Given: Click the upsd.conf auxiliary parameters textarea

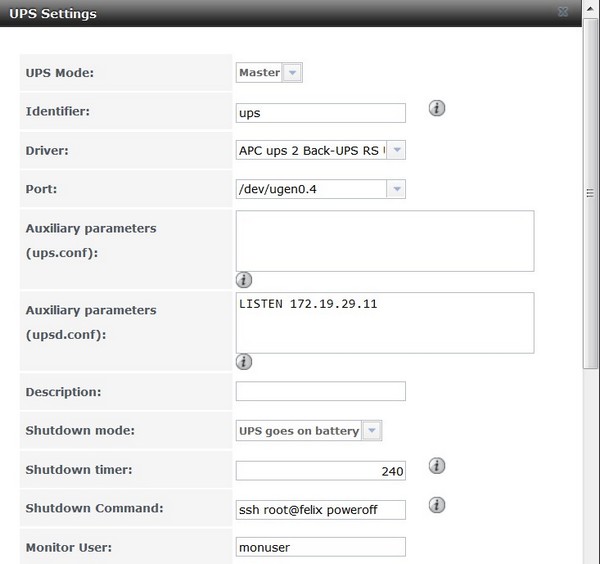Looking at the screenshot, I should pos(384,322).
